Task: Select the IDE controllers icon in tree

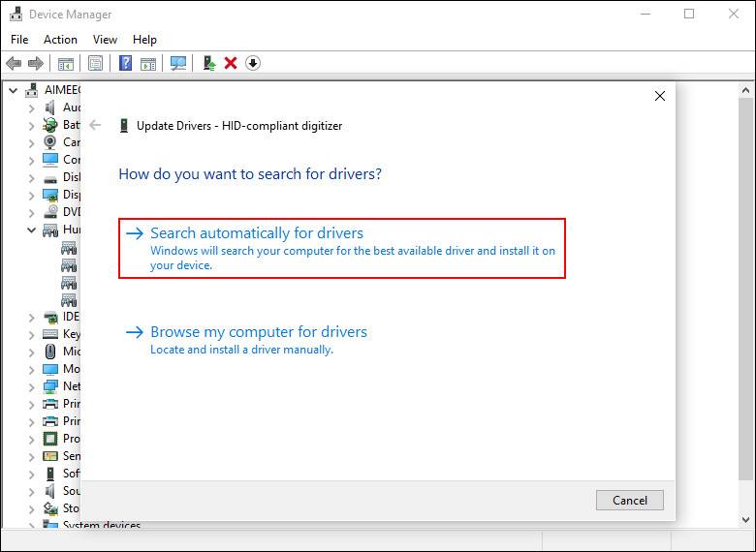Action: [50, 317]
